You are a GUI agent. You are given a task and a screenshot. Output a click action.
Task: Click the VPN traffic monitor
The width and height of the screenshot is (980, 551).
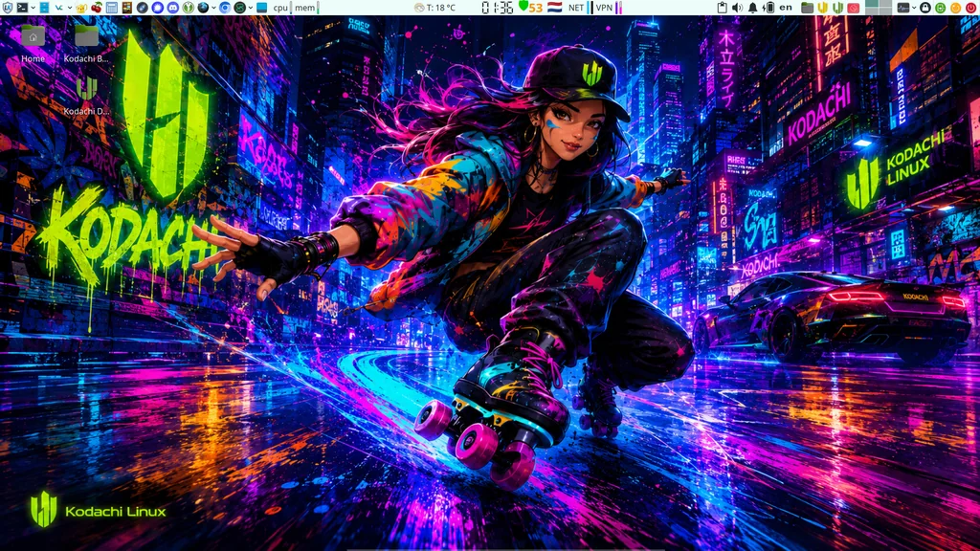(x=608, y=8)
